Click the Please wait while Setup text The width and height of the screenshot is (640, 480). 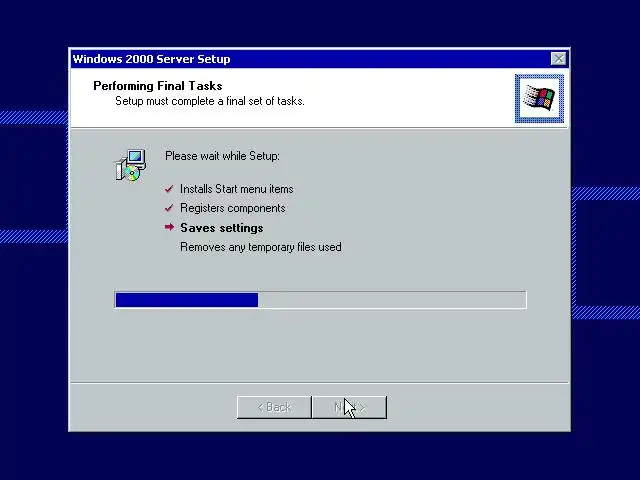(x=222, y=156)
